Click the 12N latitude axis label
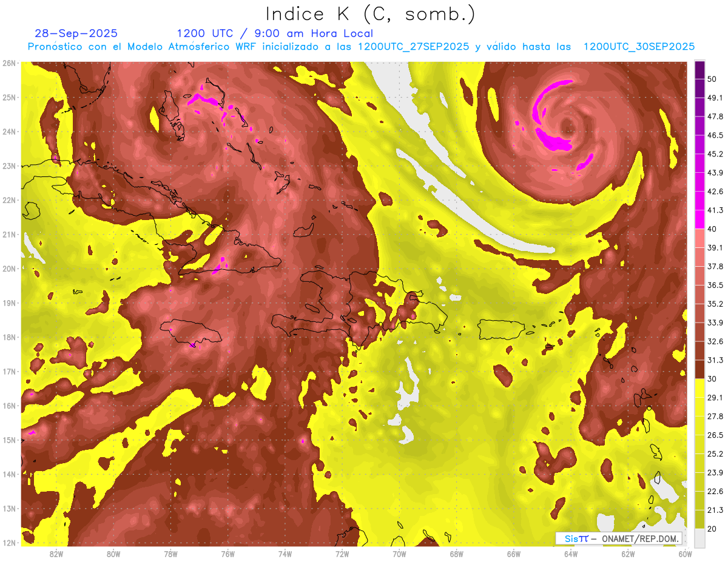Screen dimensions: 728x562 [x=9, y=543]
